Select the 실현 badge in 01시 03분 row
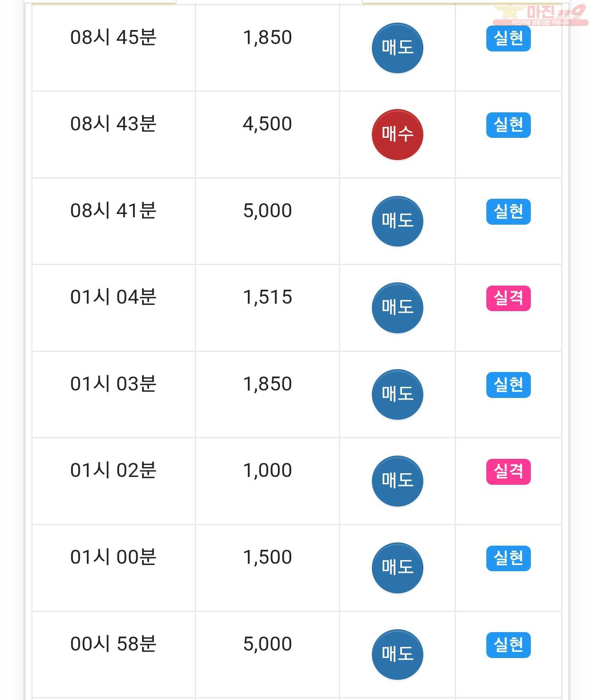593x700 pixels. coord(508,385)
